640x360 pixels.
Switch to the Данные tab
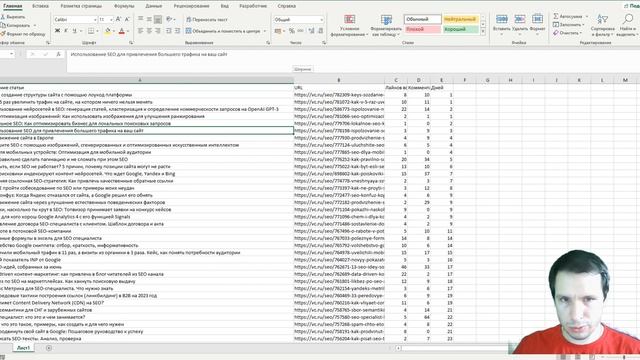(153, 6)
